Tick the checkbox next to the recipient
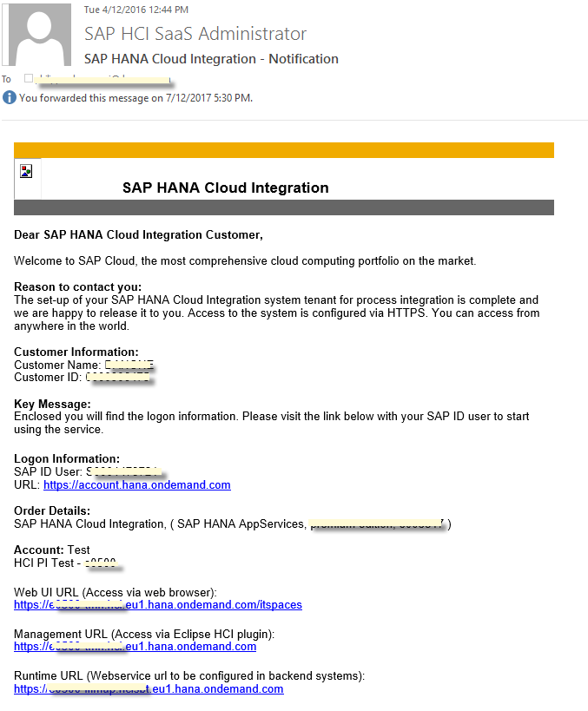Screen dimensions: 588x711 [29, 78]
